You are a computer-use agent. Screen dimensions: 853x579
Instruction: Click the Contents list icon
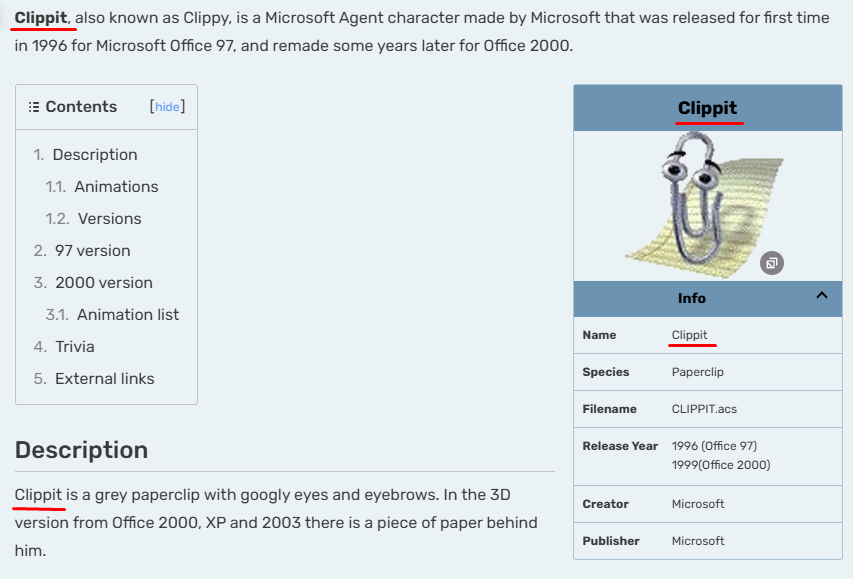coord(34,107)
